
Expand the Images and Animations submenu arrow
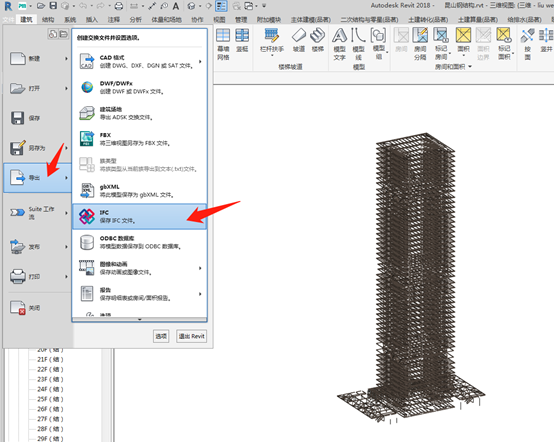tap(200, 268)
